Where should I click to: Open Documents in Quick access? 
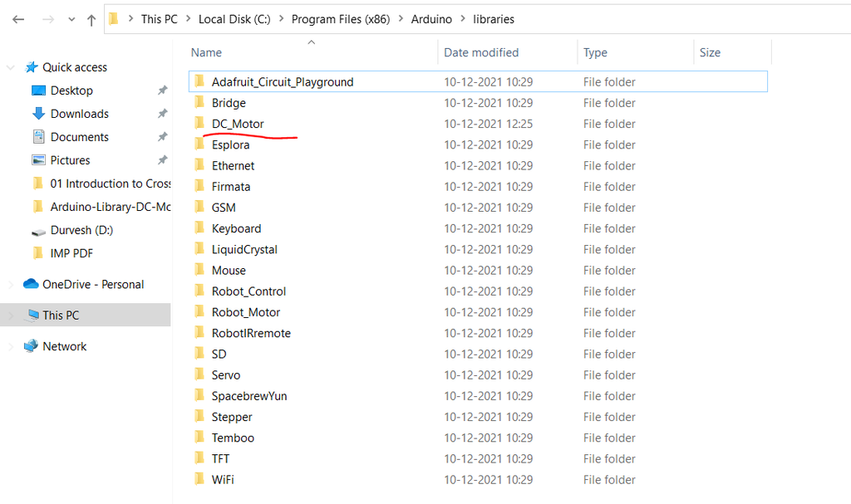pyautogui.click(x=79, y=137)
